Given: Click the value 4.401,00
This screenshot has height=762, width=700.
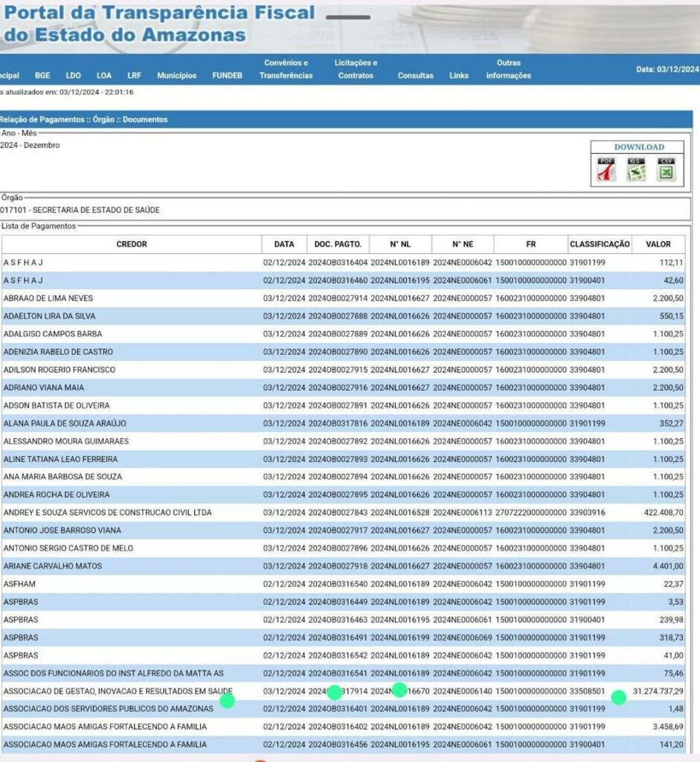Looking at the screenshot, I should (668, 566).
